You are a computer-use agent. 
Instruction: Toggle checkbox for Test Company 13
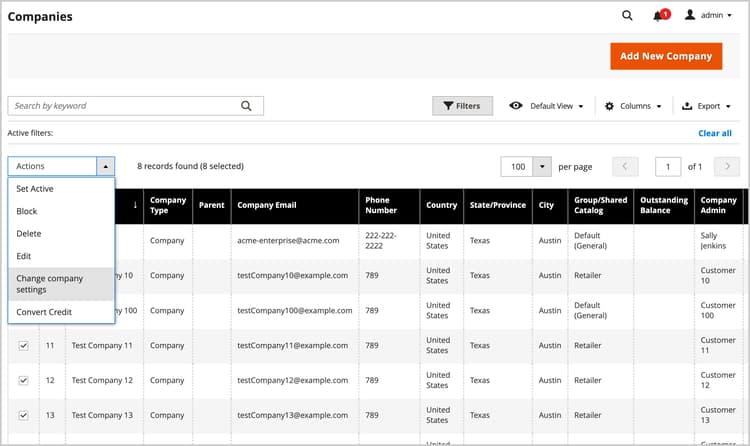tap(24, 415)
